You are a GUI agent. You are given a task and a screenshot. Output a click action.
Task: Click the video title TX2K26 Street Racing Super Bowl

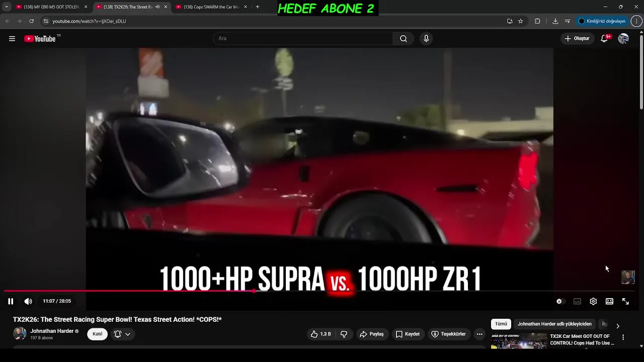117,319
